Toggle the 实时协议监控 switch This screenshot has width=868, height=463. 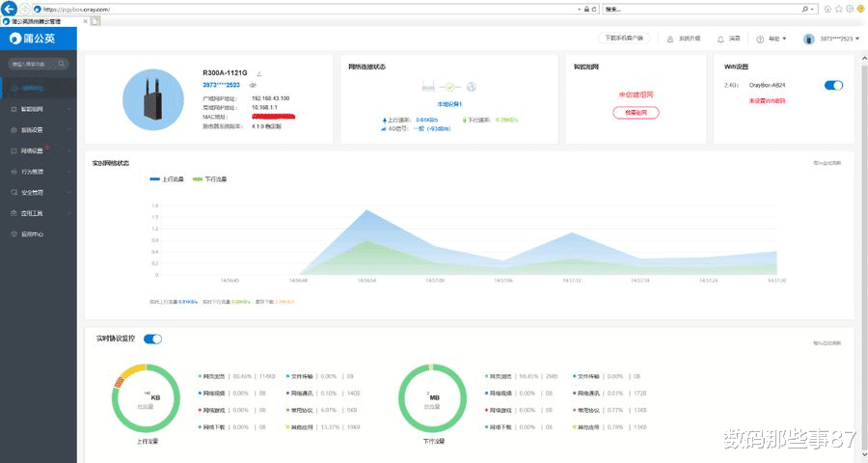[153, 339]
